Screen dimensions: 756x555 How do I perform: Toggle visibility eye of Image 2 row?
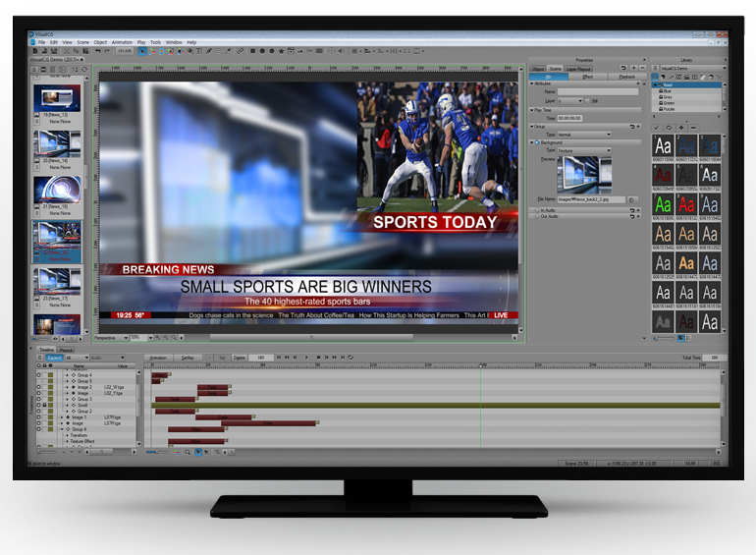click(38, 387)
